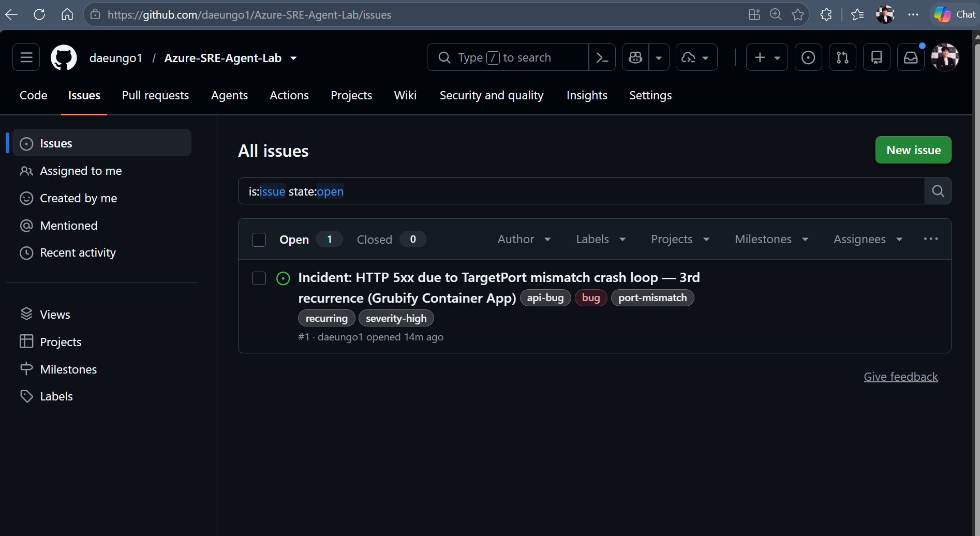The width and height of the screenshot is (980, 536).
Task: Open the repository Settings tab
Action: (x=650, y=95)
